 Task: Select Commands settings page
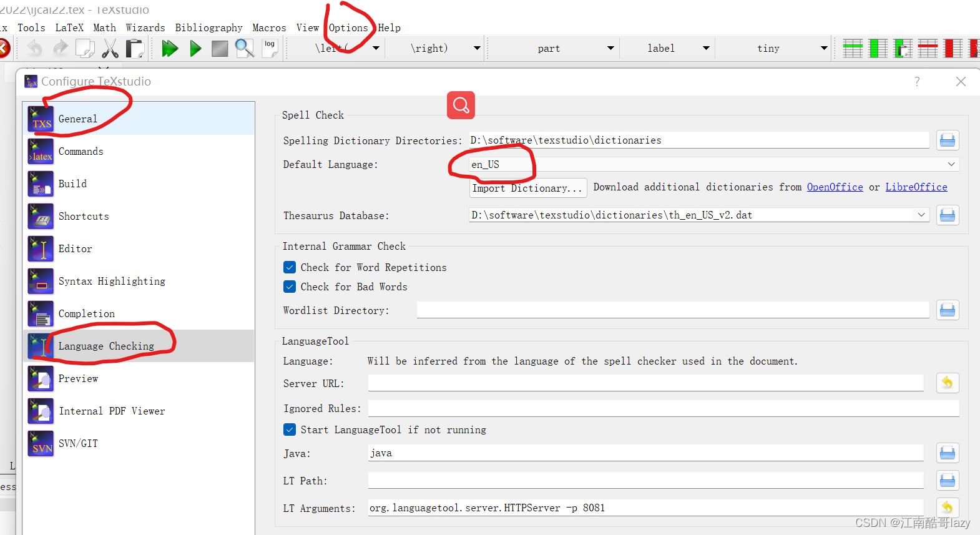[x=139, y=151]
